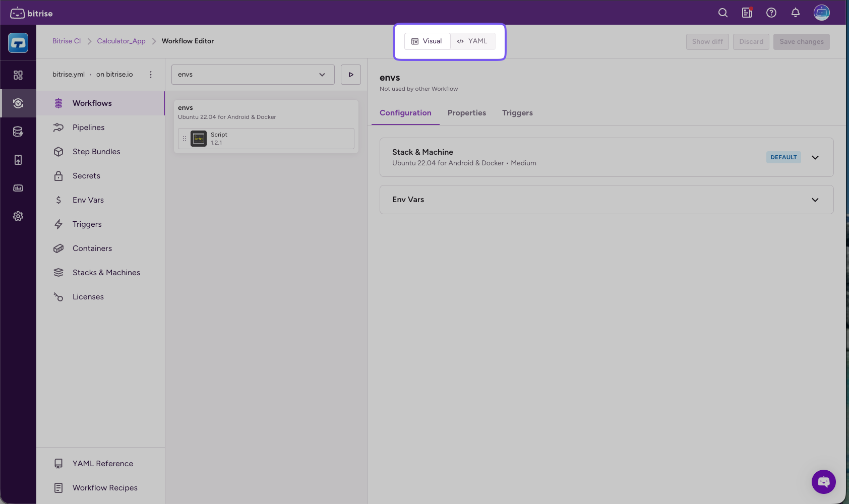Viewport: 849px width, 504px height.
Task: Open the Workflow Recipes link
Action: click(x=101, y=488)
